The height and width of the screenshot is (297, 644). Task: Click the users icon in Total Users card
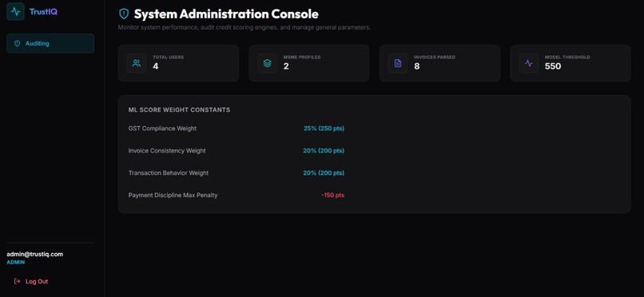(137, 63)
